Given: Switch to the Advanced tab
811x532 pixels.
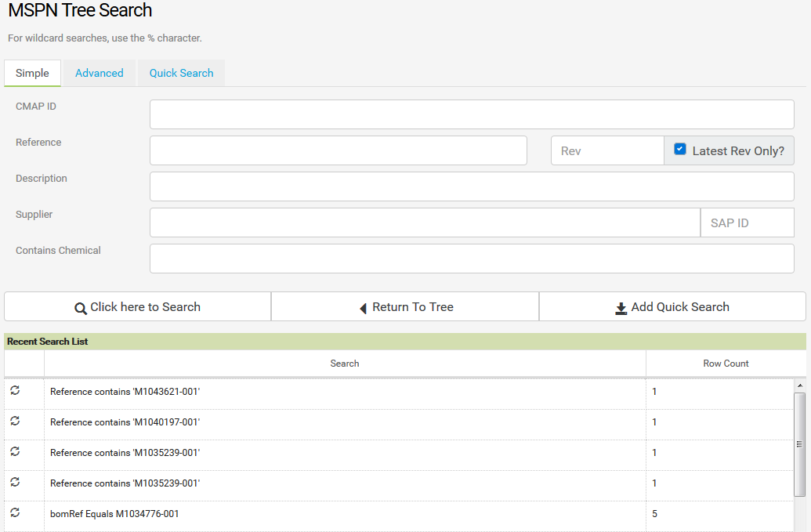Looking at the screenshot, I should click(x=99, y=73).
